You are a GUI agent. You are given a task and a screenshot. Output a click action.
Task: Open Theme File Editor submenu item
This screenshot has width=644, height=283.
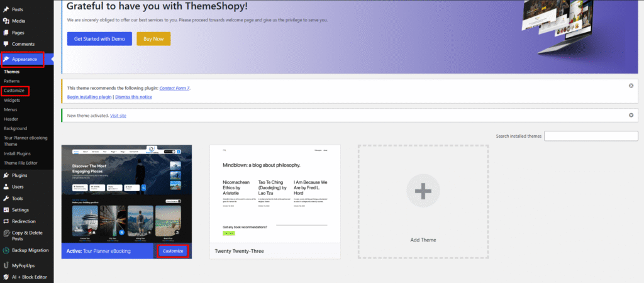(x=21, y=163)
